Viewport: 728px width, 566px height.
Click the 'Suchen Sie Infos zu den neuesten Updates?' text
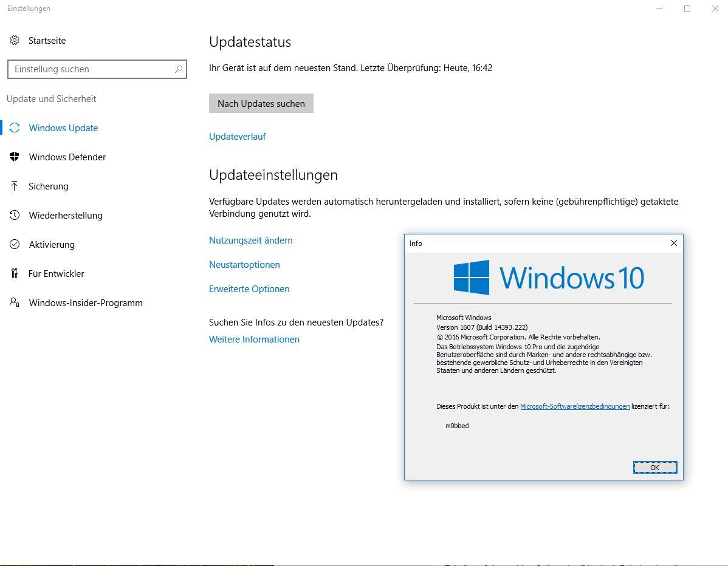pos(296,322)
